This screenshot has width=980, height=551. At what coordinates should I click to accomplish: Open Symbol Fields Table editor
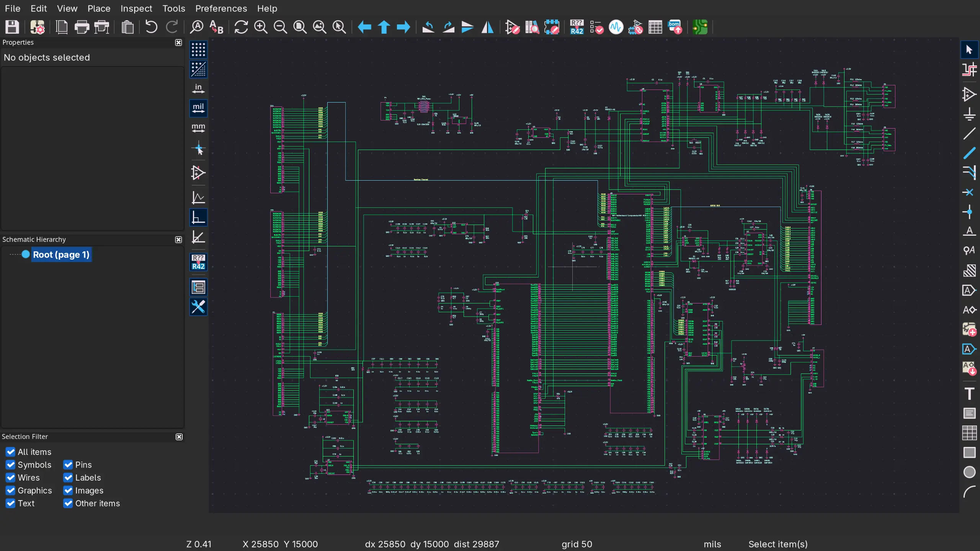point(655,27)
